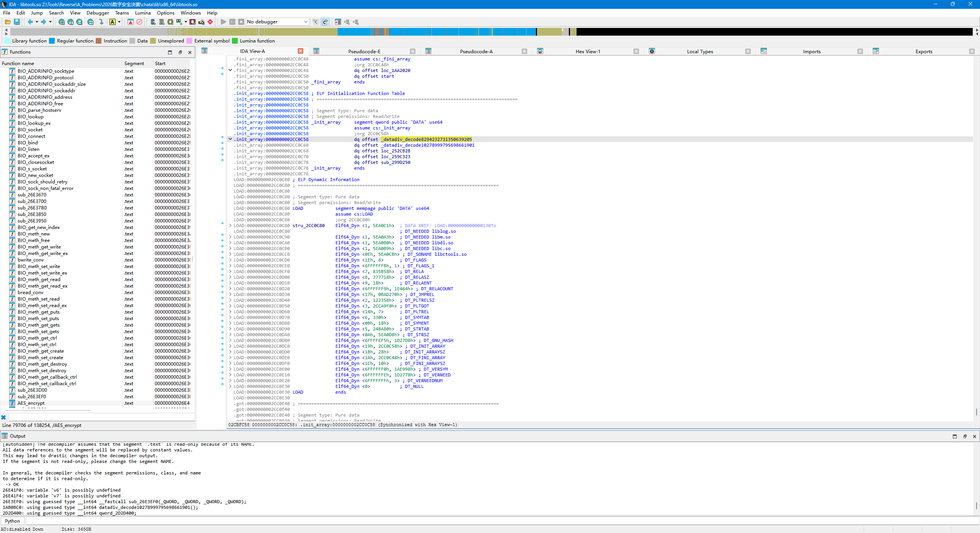Open the No debugger dropdown
980x533 pixels.
coord(277,22)
